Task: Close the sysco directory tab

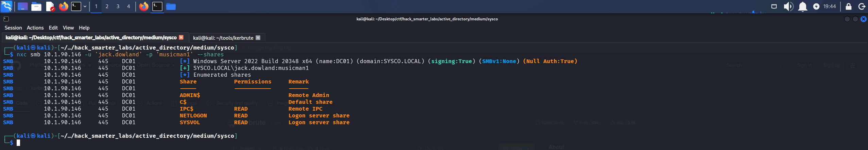Action: (x=181, y=37)
